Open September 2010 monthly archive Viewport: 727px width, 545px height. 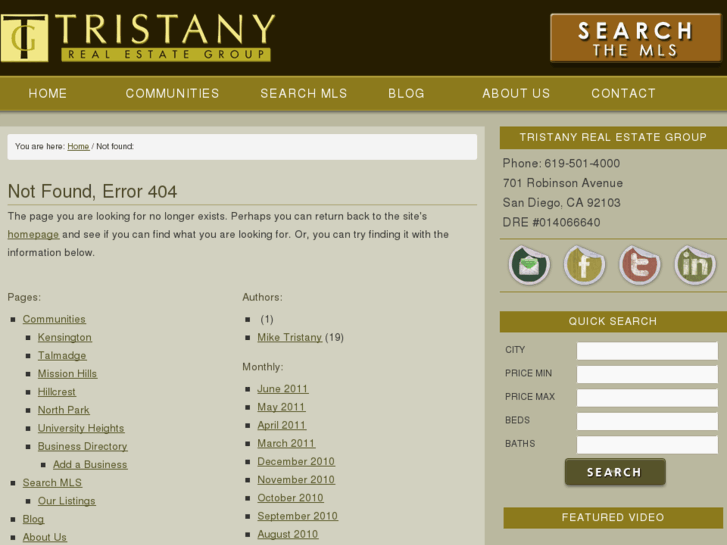coord(298,516)
